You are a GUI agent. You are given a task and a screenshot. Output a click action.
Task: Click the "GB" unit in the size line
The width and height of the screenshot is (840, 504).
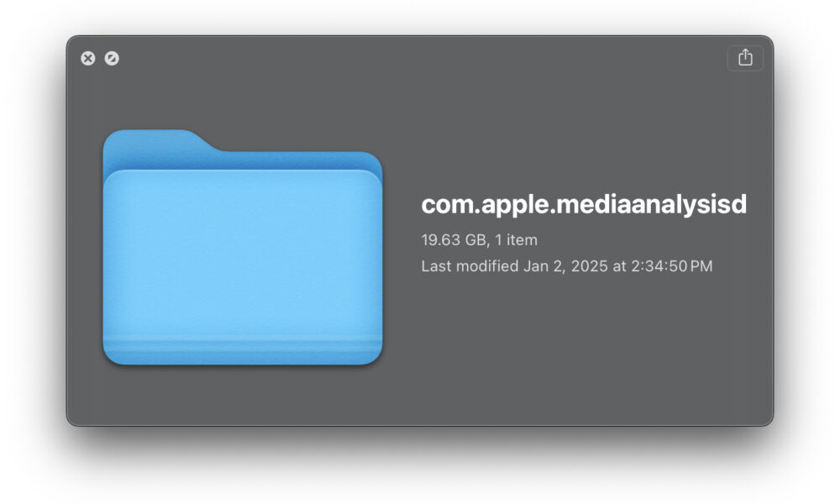tap(475, 240)
